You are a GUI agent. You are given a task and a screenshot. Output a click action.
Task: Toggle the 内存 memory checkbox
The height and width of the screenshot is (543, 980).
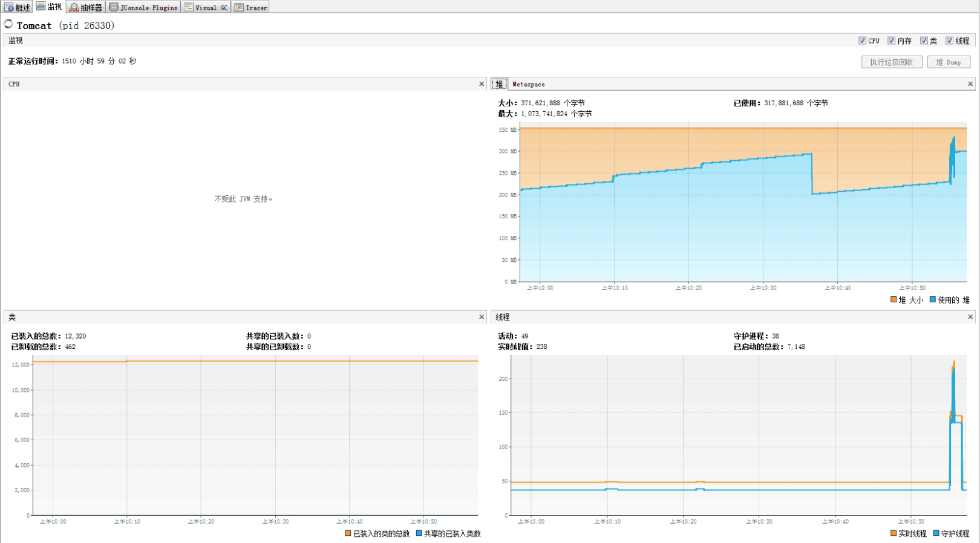tap(891, 41)
